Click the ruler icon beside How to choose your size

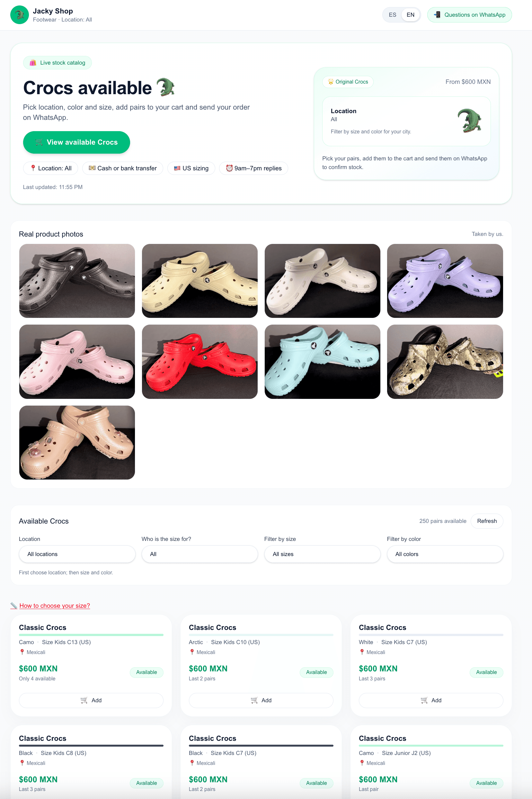(x=13, y=606)
